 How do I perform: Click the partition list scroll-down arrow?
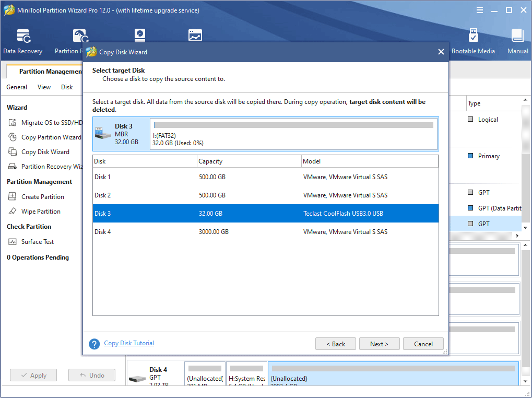point(526,228)
